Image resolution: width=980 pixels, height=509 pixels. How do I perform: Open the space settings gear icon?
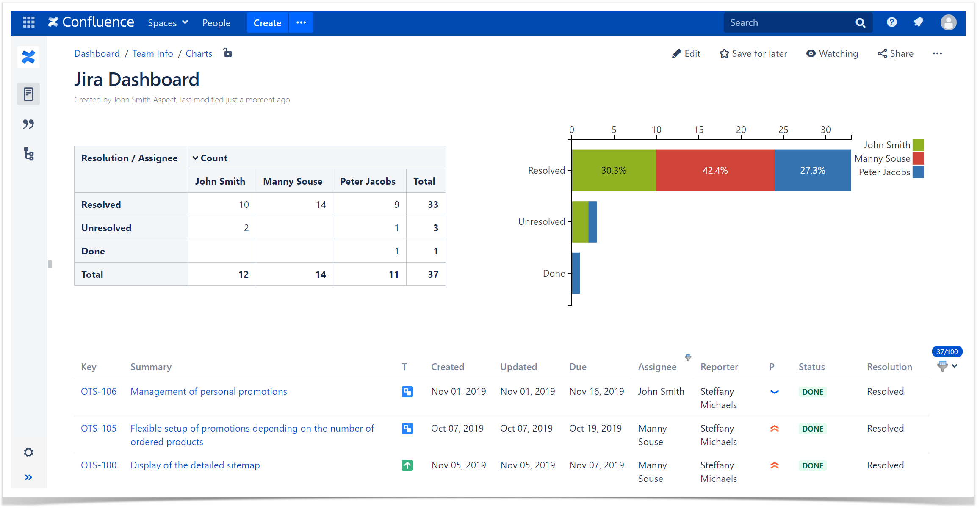click(x=28, y=452)
